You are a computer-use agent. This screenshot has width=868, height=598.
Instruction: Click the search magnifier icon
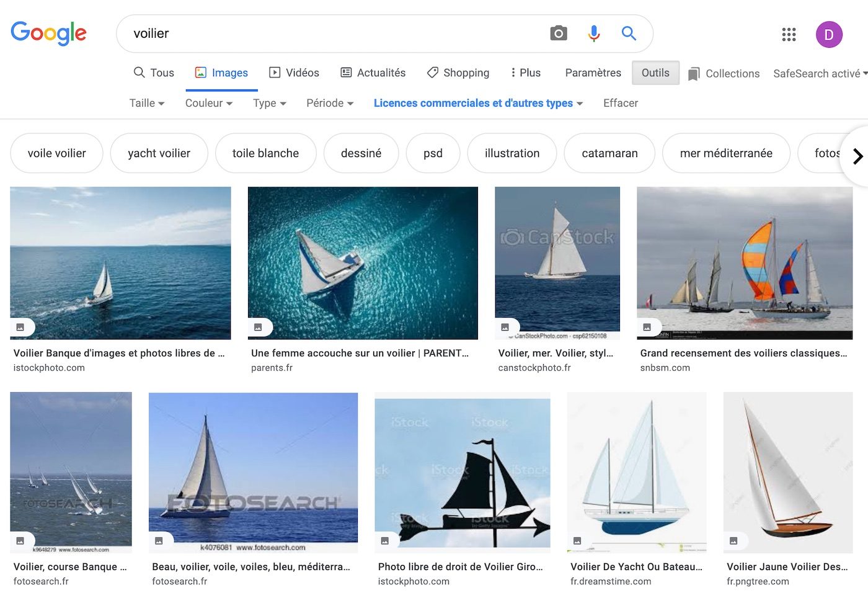coord(629,33)
